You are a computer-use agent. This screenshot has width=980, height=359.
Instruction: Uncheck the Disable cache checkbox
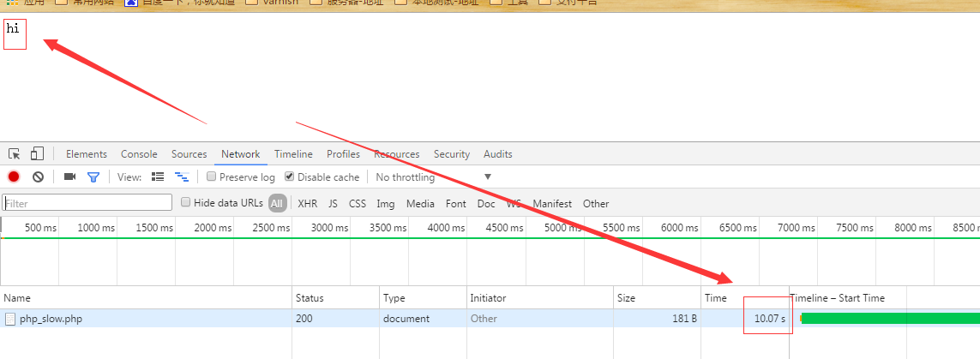pos(290,177)
